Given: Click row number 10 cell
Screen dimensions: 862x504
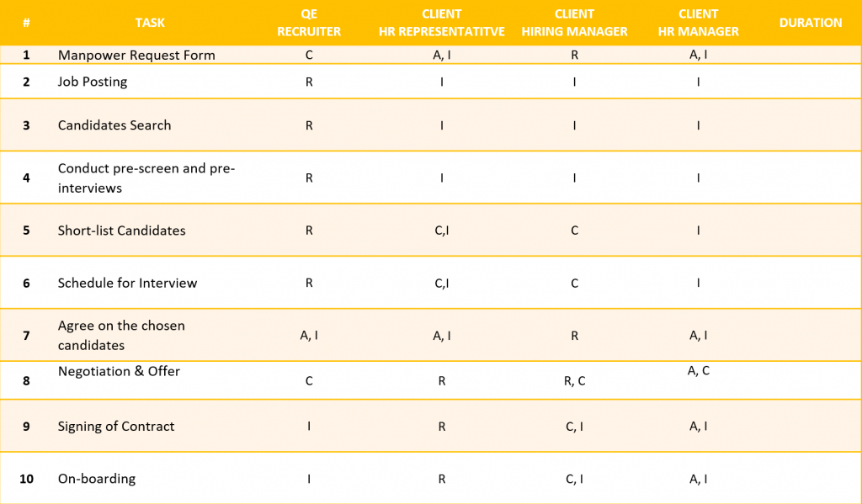Looking at the screenshot, I should point(26,479).
